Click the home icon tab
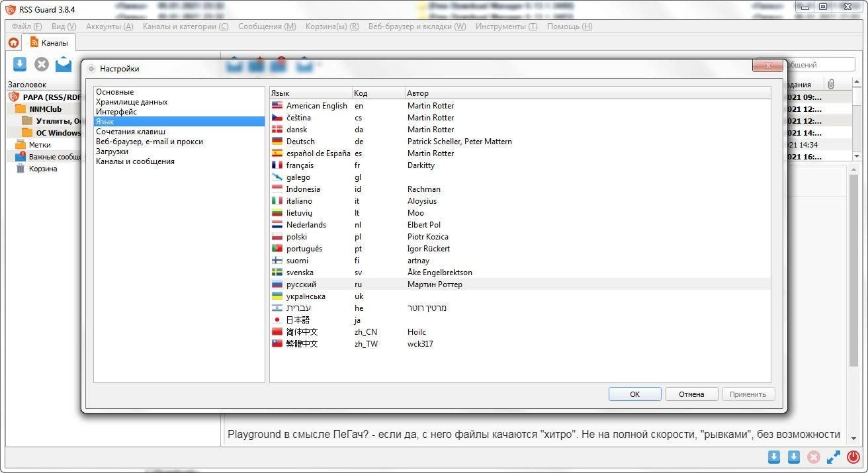This screenshot has width=868, height=473. 13,43
